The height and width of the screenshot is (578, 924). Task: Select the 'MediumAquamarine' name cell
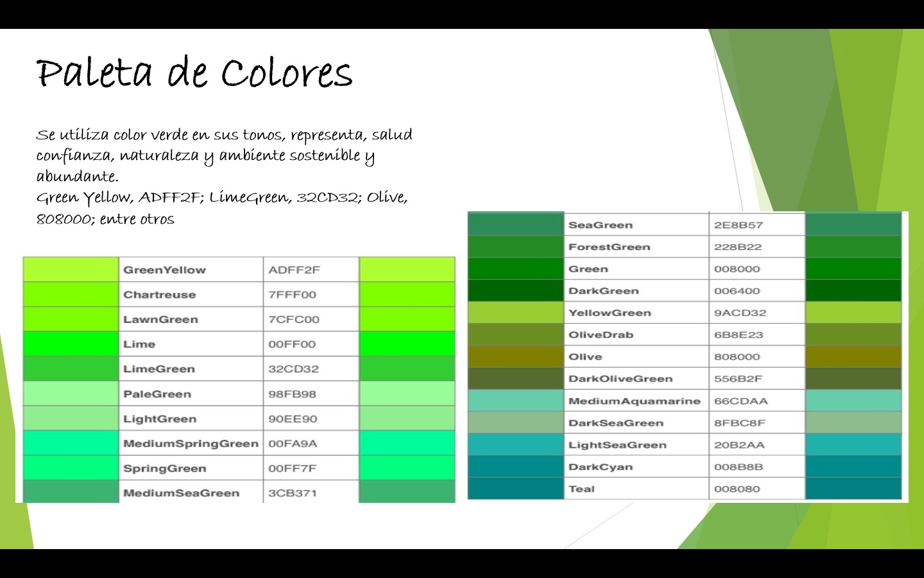tap(637, 401)
